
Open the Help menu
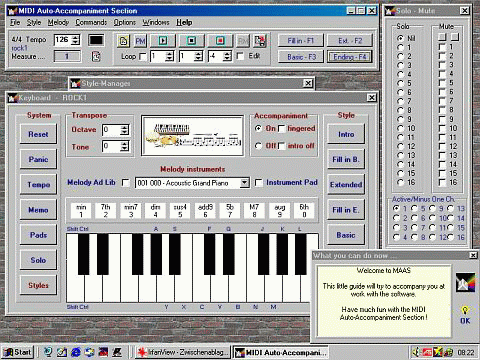click(x=184, y=22)
